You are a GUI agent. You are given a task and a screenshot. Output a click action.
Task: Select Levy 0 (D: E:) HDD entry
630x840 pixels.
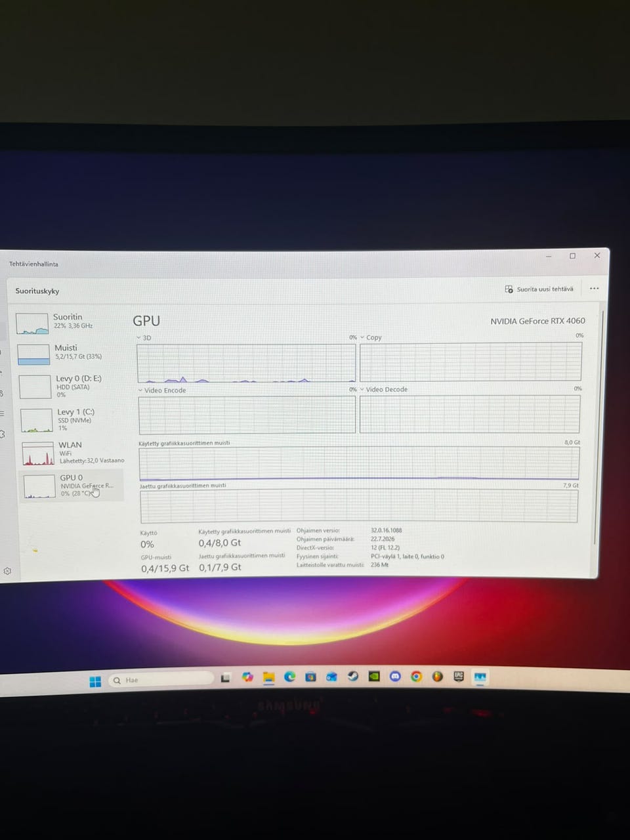[71, 386]
